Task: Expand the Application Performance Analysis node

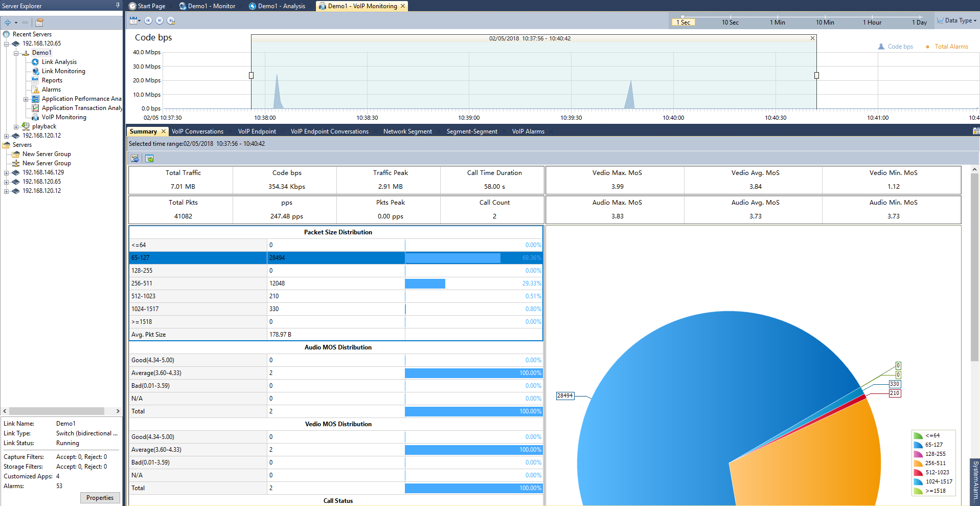Action: click(26, 99)
